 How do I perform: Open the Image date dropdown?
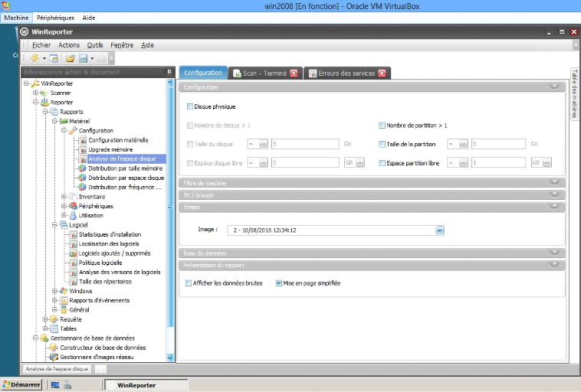(440, 229)
